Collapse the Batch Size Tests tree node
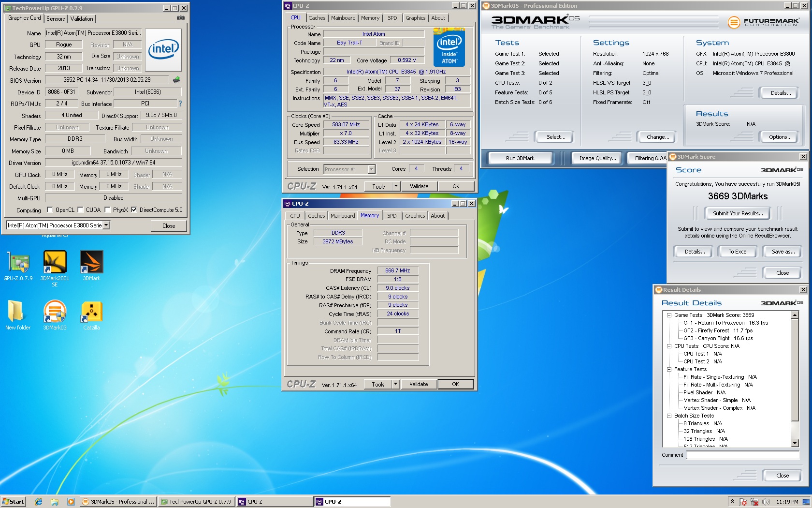Viewport: 812px width, 508px height. coord(669,416)
